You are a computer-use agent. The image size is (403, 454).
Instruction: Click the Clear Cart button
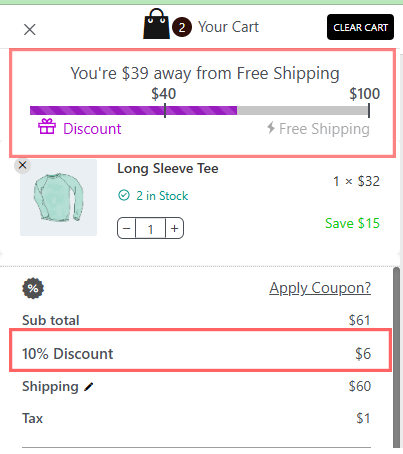(360, 27)
